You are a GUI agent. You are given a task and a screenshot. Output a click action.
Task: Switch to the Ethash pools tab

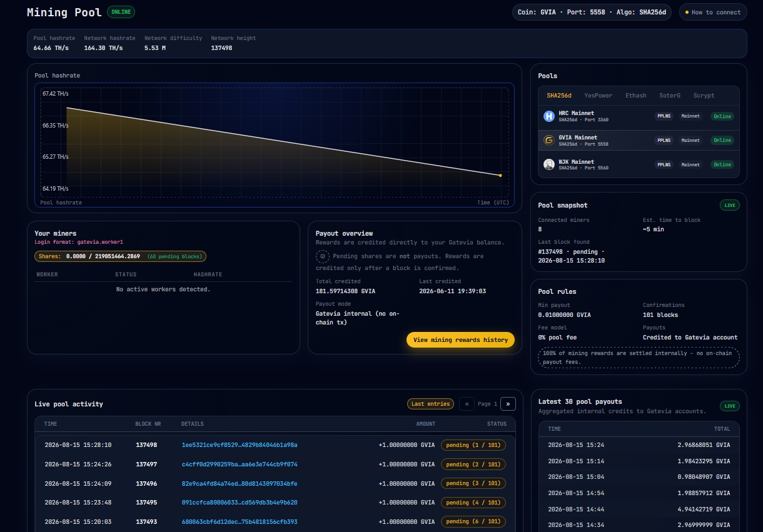coord(636,96)
